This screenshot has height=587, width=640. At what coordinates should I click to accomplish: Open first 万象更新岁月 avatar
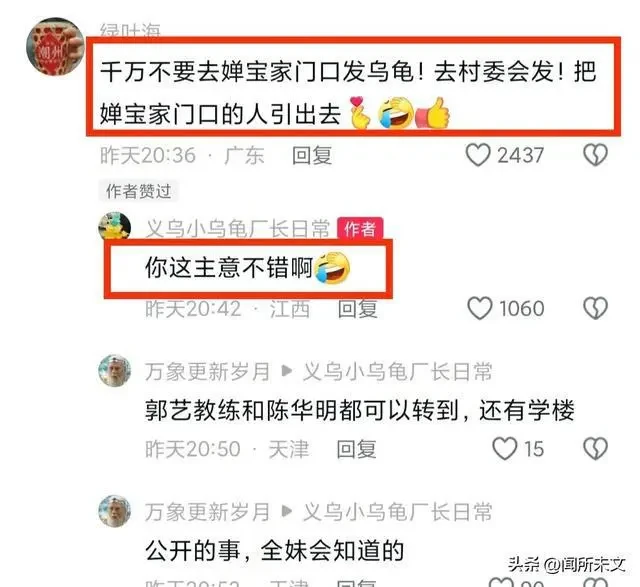[x=115, y=371]
